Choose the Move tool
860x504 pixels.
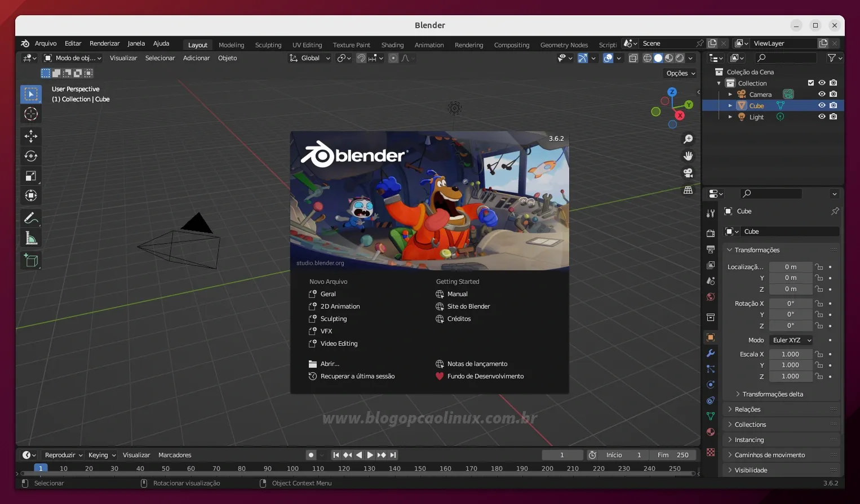pyautogui.click(x=31, y=136)
